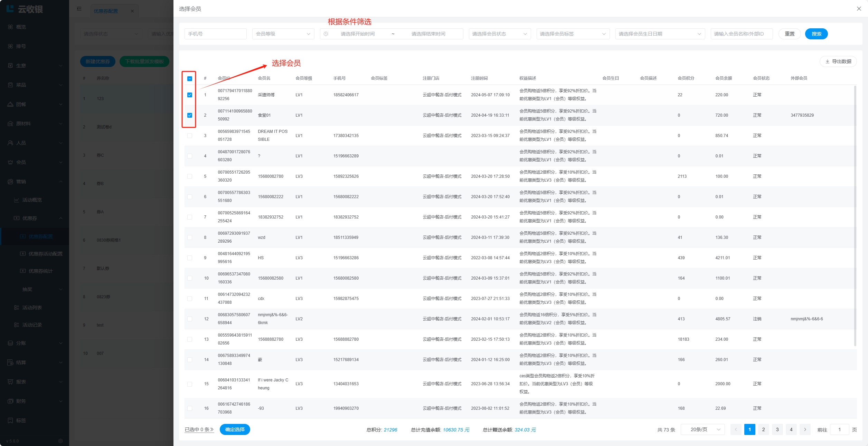Click the 财务 sidebar icon

point(10,401)
